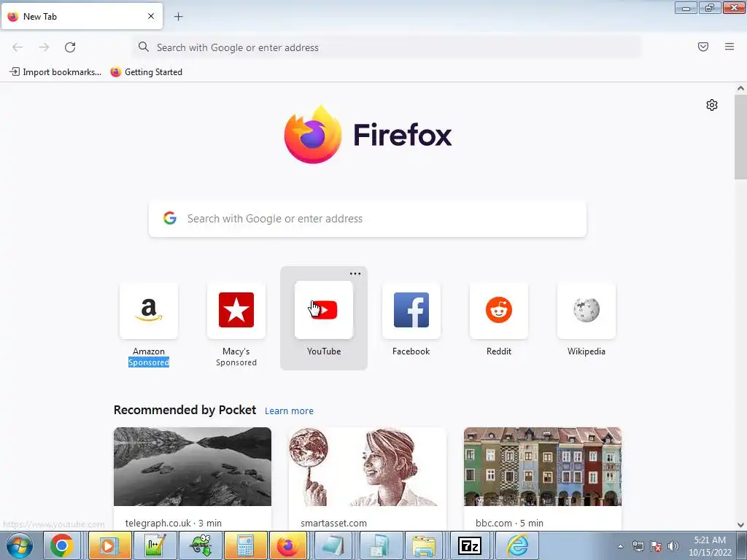Viewport: 747px width, 560px height.
Task: Click the page scroll-down arrow
Action: [740, 525]
